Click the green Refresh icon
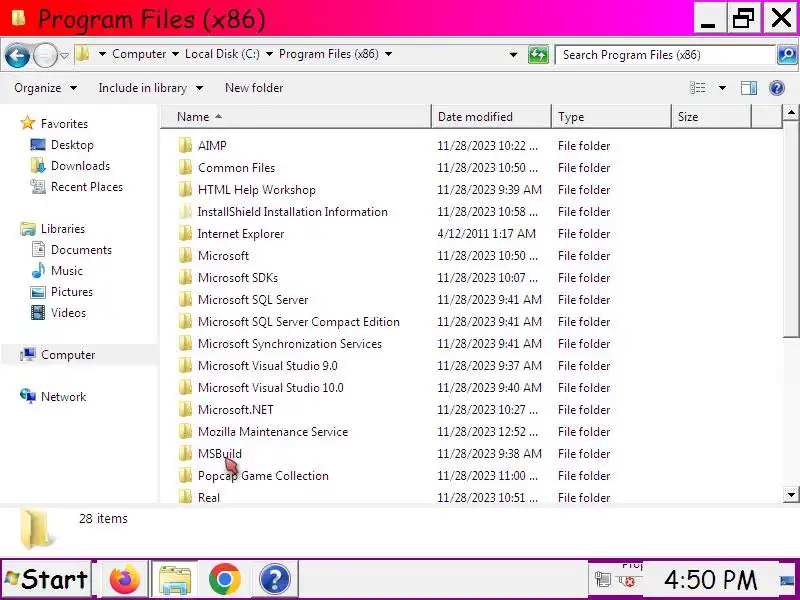 point(538,55)
